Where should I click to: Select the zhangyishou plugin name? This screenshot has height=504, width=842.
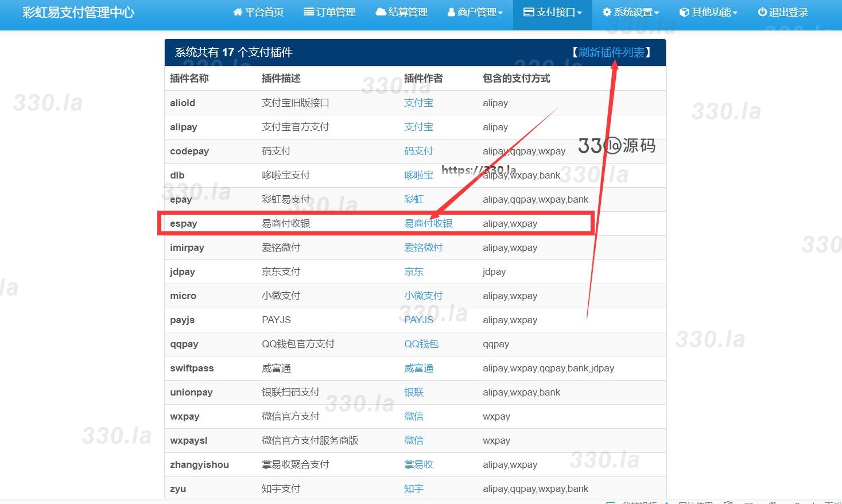click(199, 464)
